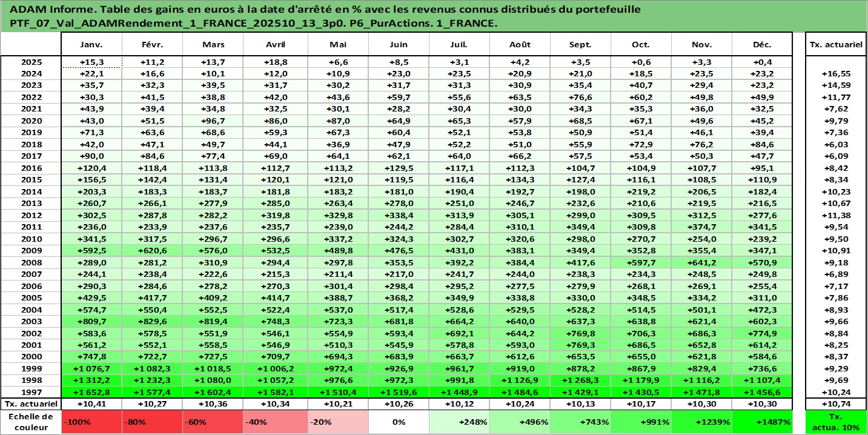Click the 1997 row label
The width and height of the screenshot is (868, 435).
pyautogui.click(x=31, y=392)
